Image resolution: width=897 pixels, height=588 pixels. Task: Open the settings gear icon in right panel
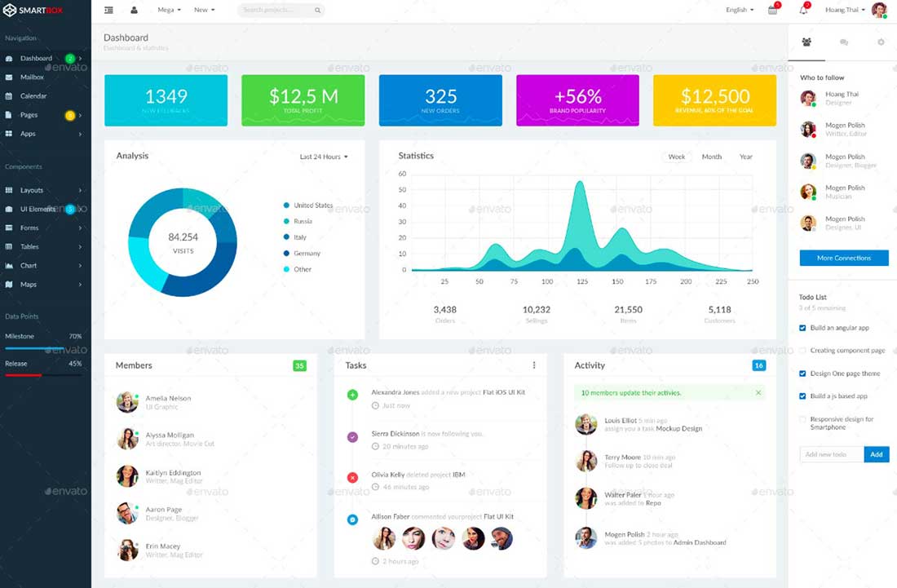click(881, 42)
